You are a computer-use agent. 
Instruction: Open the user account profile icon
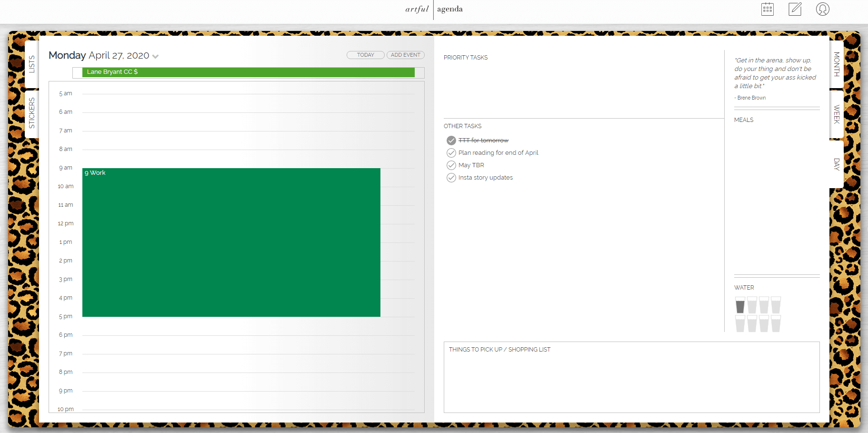click(x=822, y=9)
